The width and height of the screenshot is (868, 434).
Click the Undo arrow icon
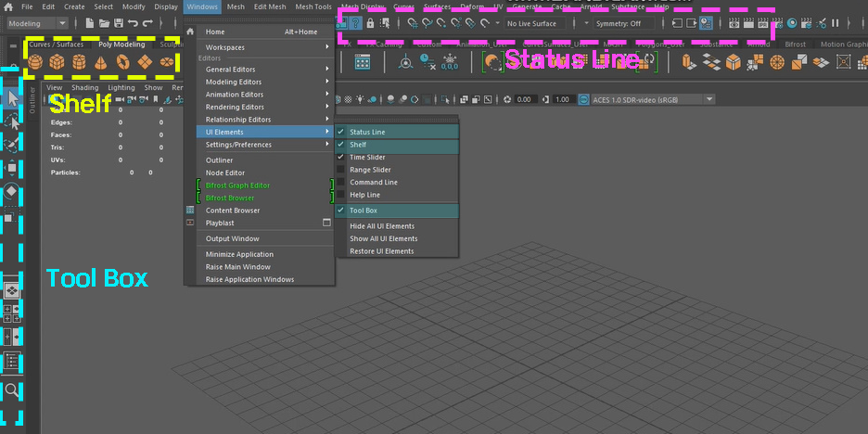pos(133,23)
